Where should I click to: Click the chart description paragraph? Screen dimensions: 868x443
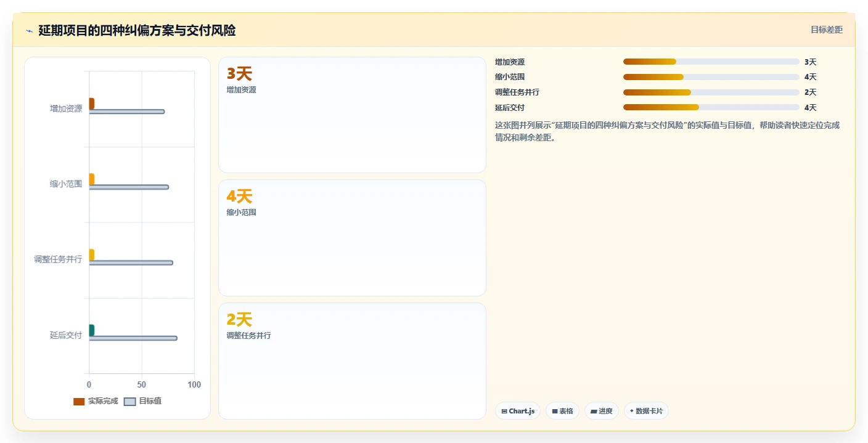click(668, 131)
